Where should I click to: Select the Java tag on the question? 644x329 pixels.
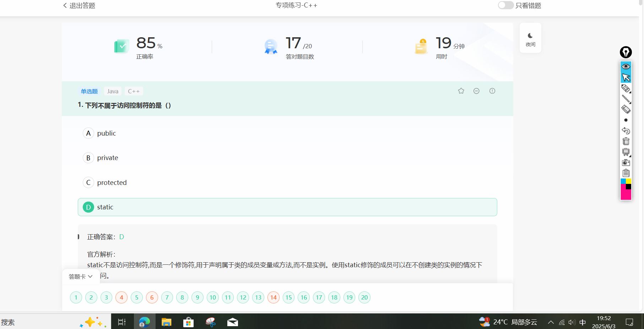click(112, 91)
